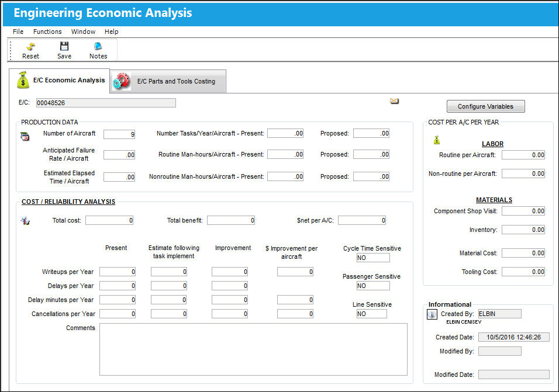Click the Inventory materials field
Screen dimensions: 559x392
tap(523, 230)
